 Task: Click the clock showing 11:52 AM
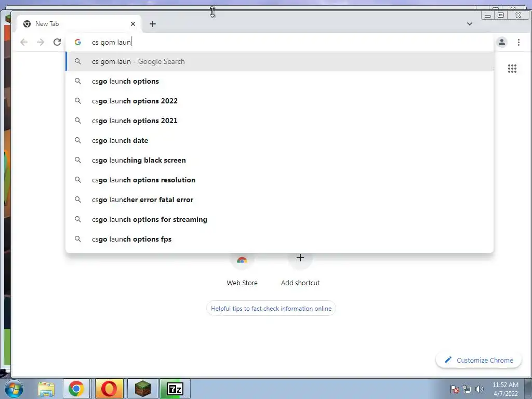[506, 389]
